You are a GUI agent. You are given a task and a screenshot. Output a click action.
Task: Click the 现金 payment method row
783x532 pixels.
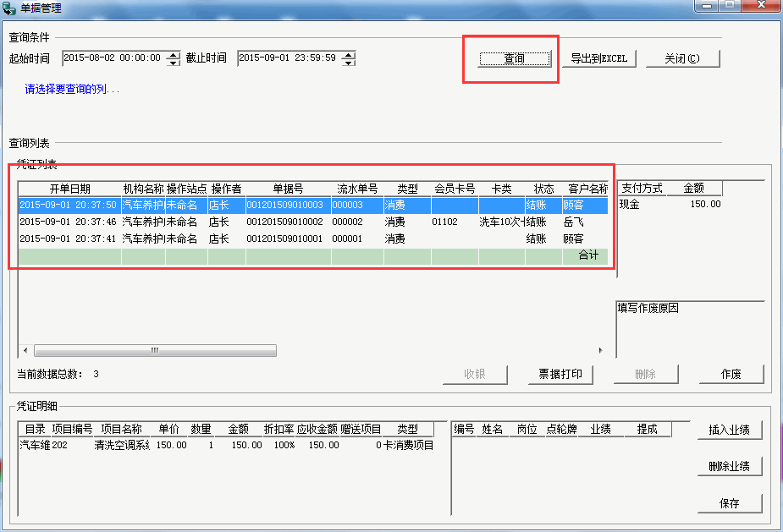tap(670, 204)
